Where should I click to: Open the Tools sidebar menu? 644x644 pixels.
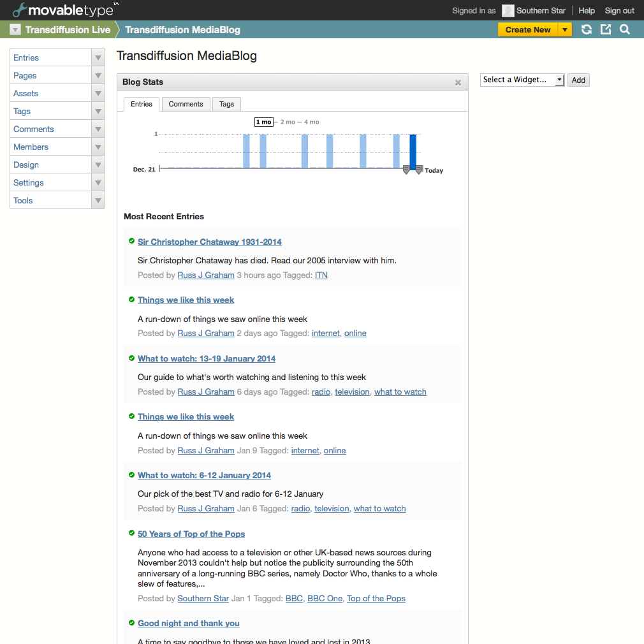coord(50,200)
